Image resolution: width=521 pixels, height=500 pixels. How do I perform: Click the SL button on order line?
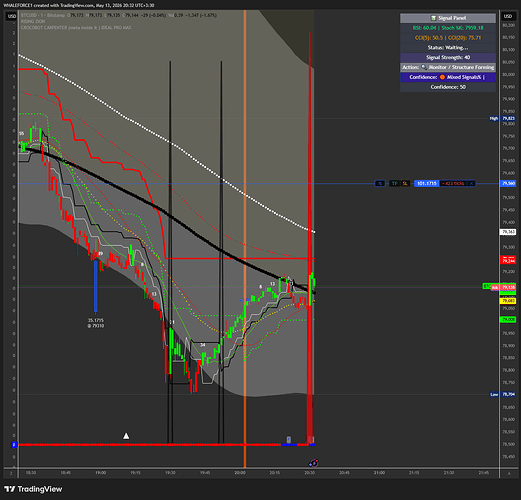[405, 183]
